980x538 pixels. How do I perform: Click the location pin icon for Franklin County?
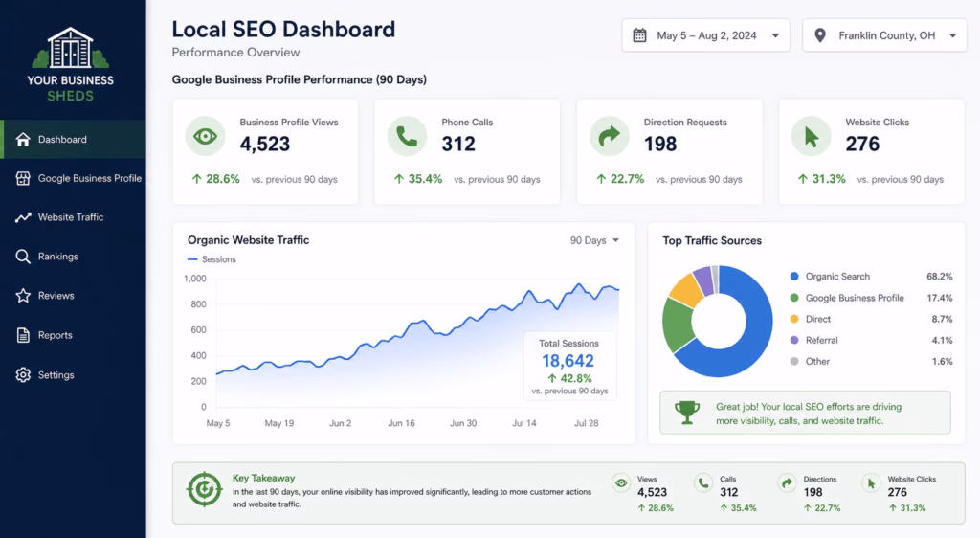(x=820, y=35)
